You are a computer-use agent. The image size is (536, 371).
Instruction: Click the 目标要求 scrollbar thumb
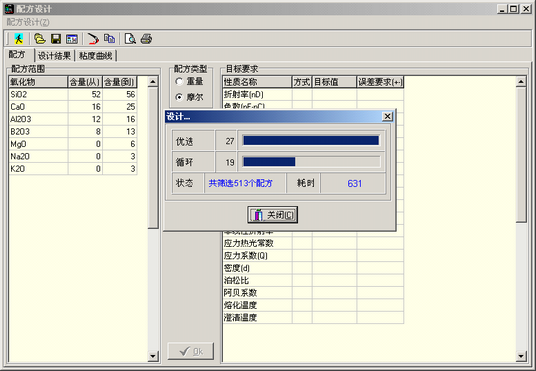[x=521, y=155]
